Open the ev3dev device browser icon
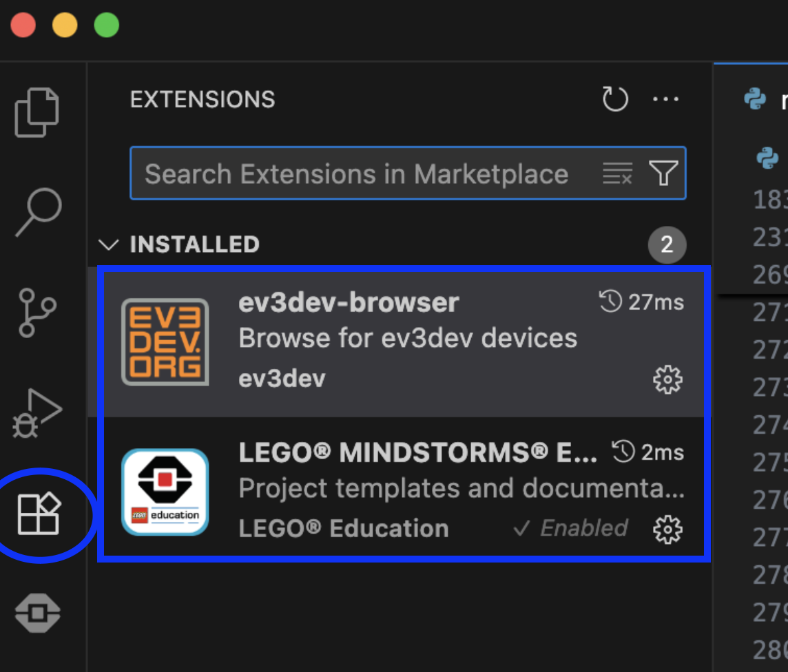 click(38, 611)
